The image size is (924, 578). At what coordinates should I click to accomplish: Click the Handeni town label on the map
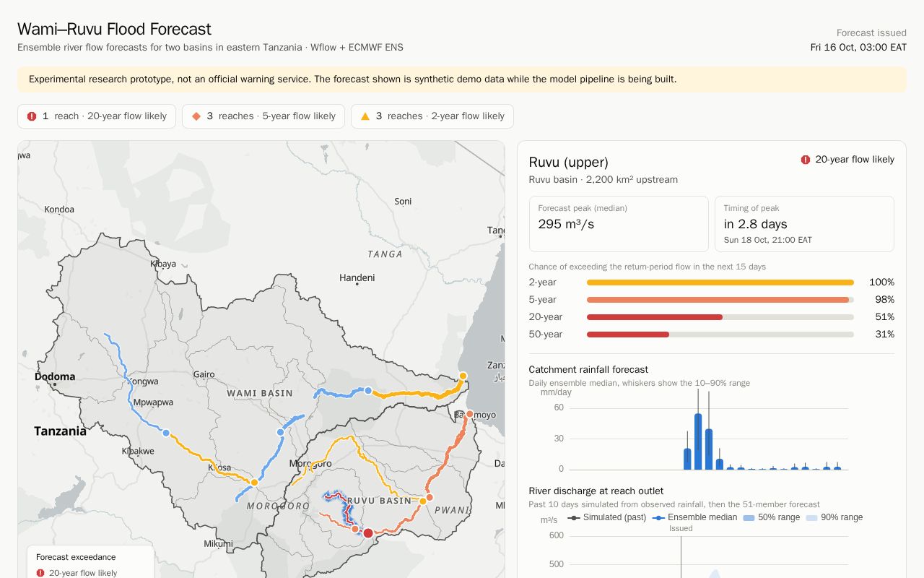coord(357,277)
